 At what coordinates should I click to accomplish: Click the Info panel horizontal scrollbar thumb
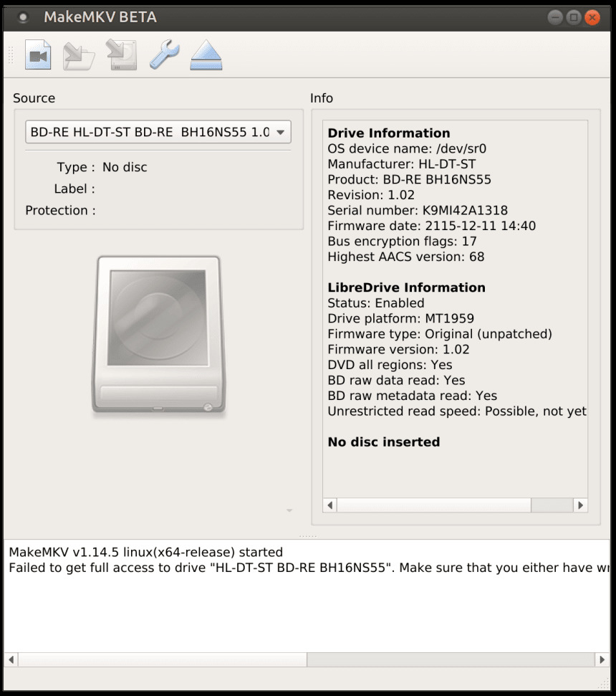[434, 505]
